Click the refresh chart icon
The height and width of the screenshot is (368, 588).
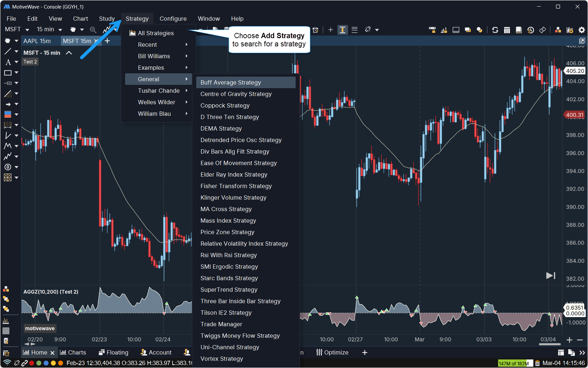pyautogui.click(x=495, y=30)
